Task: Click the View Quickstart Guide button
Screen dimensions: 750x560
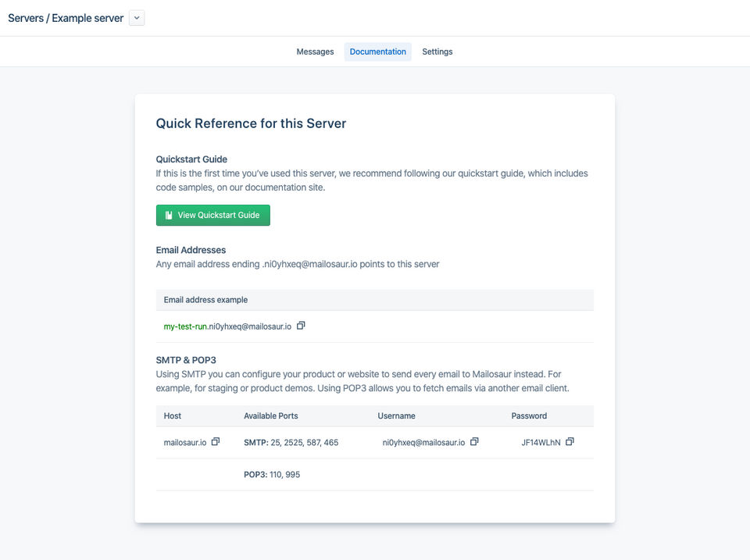Action: (212, 216)
